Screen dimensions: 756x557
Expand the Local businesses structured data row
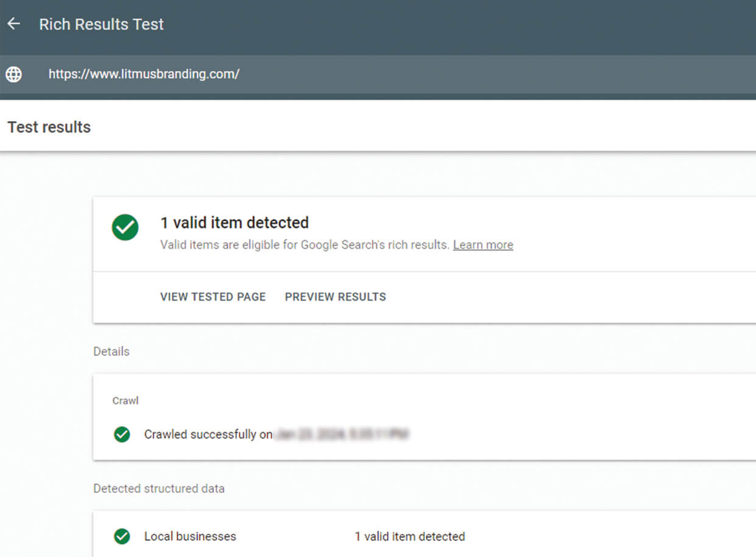pos(190,536)
